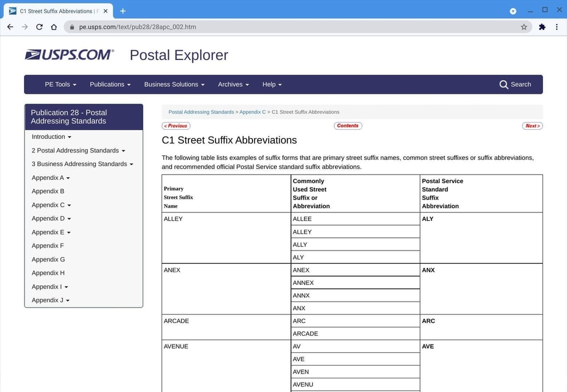This screenshot has width=567, height=392.
Task: Click the browser back arrow
Action: tap(10, 27)
